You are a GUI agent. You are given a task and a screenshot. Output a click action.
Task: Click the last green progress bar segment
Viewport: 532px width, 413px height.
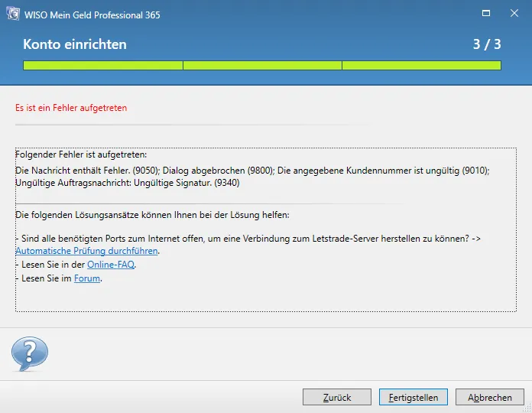[421, 65]
